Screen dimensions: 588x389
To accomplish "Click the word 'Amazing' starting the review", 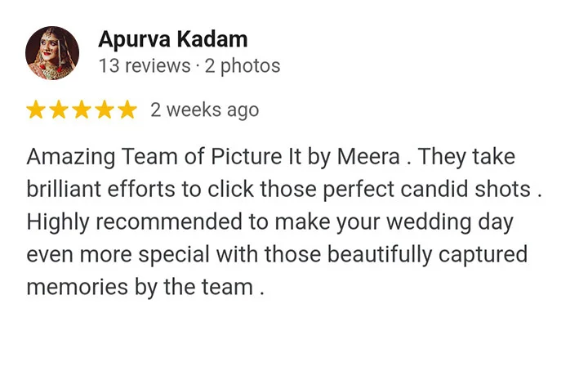I will (x=71, y=157).
